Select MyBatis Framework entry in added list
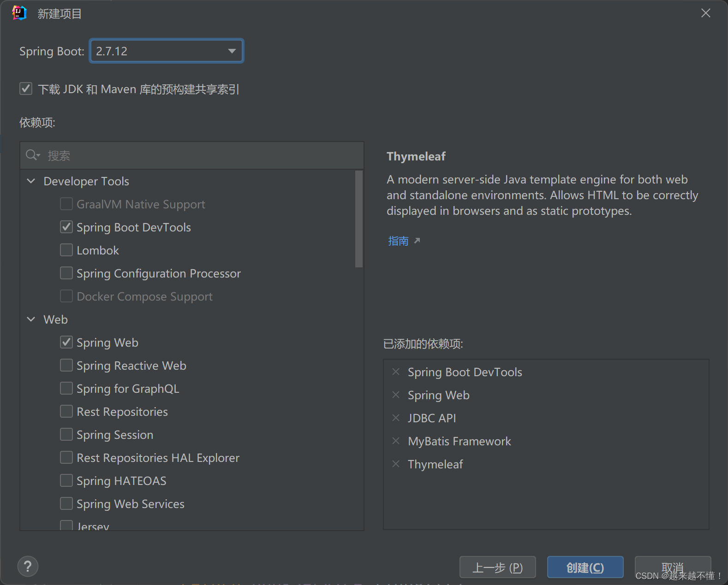 point(459,441)
